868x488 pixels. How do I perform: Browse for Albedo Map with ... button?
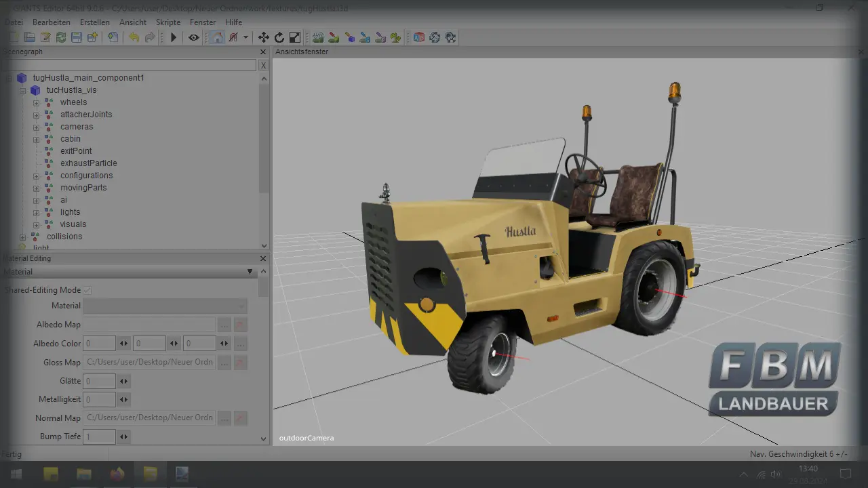pyautogui.click(x=224, y=325)
